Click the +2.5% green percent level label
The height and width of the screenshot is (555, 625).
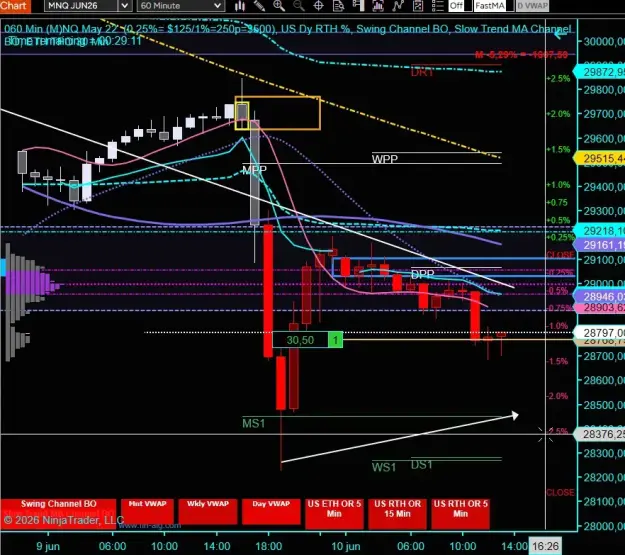click(558, 78)
